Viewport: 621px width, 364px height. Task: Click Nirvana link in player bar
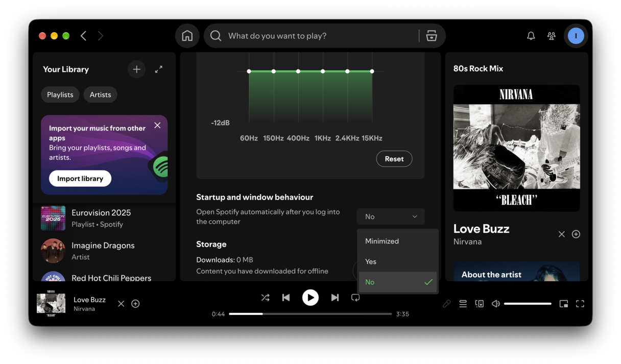[x=84, y=309]
